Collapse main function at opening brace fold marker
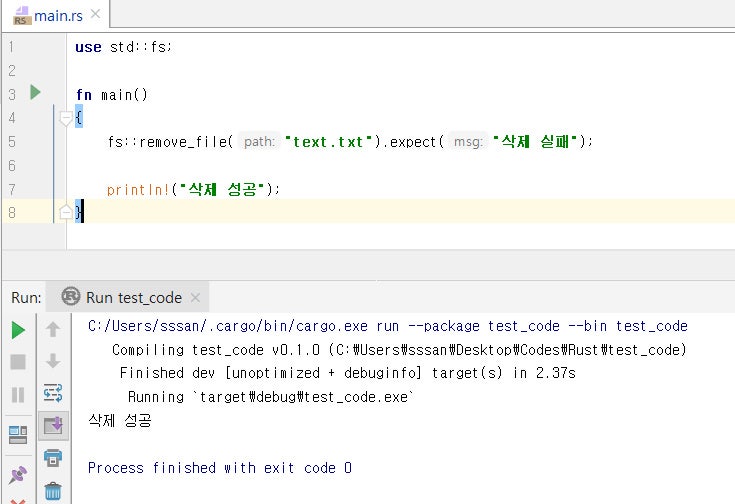Image resolution: width=735 pixels, height=504 pixels. pyautogui.click(x=66, y=118)
